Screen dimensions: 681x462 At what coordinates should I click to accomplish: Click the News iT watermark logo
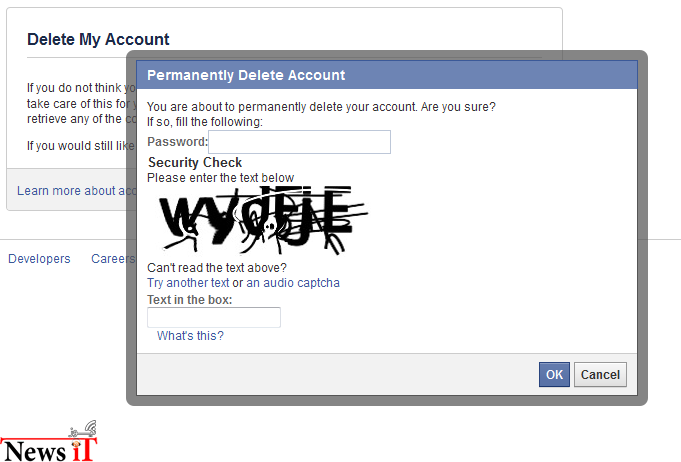[x=48, y=442]
